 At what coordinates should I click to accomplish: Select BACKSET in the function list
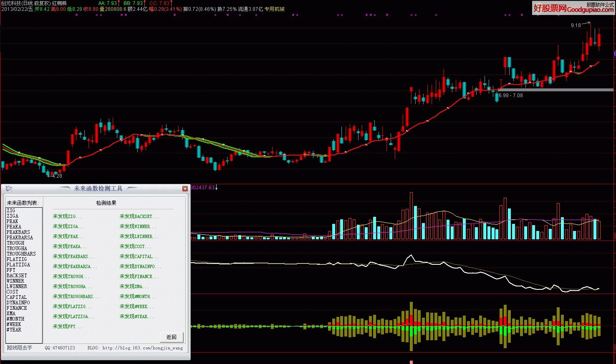(17, 276)
